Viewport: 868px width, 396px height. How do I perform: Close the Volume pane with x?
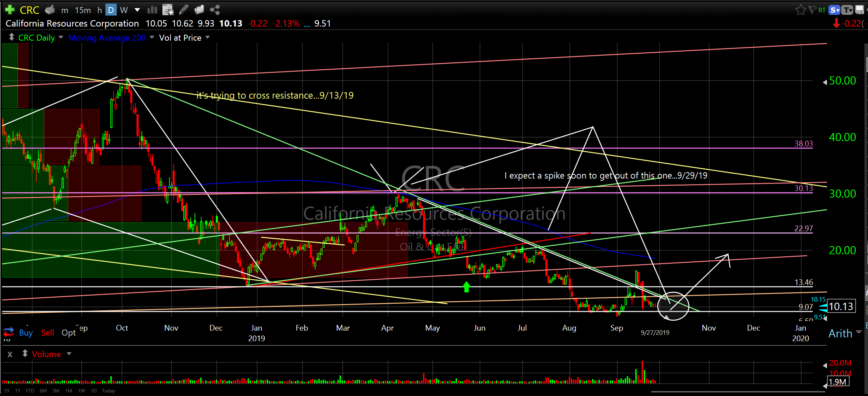[10, 354]
